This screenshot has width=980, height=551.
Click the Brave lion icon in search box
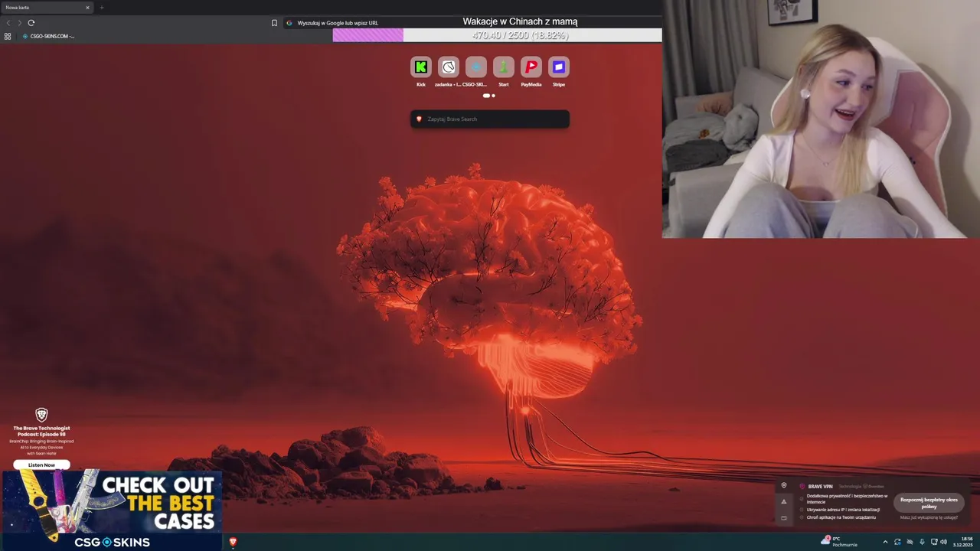click(419, 119)
